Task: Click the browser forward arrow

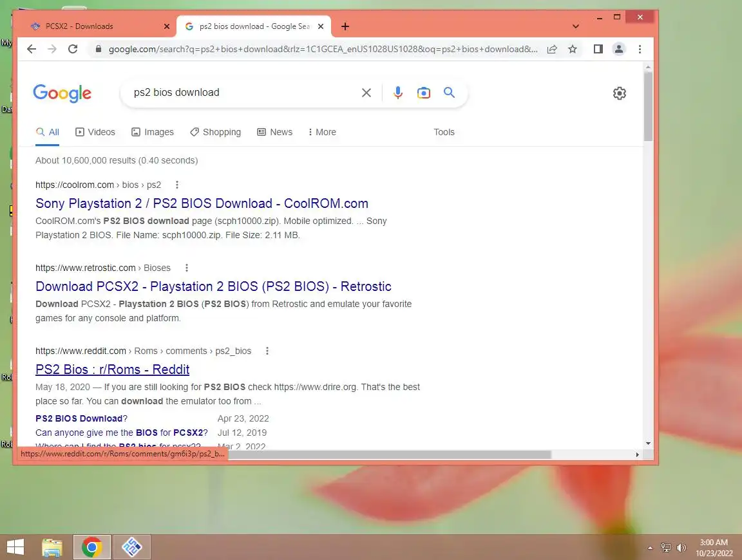Action: [x=52, y=49]
